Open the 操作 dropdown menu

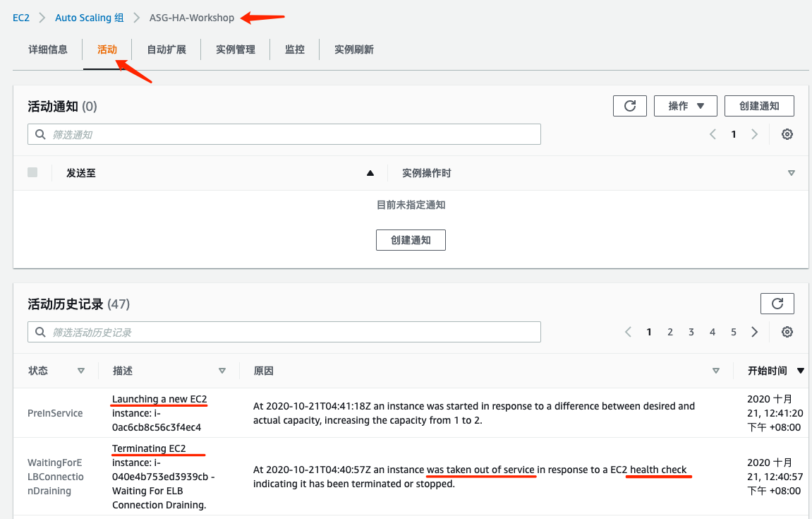pos(685,105)
